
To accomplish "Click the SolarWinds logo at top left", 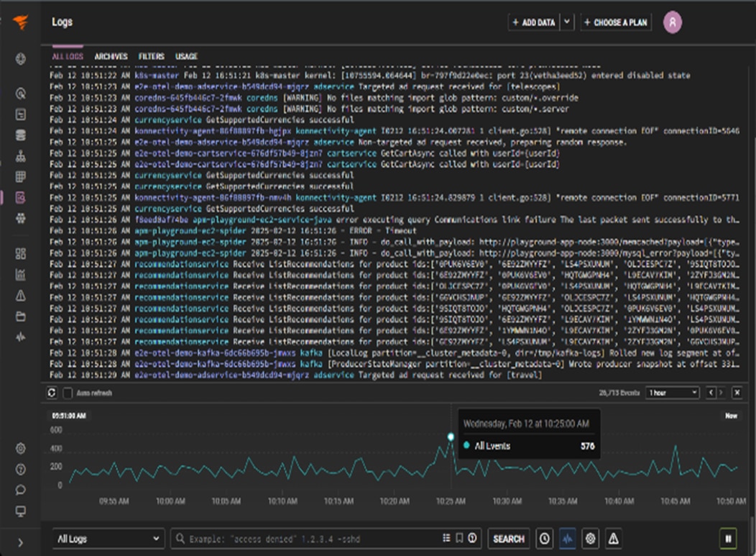I will 21,22.
